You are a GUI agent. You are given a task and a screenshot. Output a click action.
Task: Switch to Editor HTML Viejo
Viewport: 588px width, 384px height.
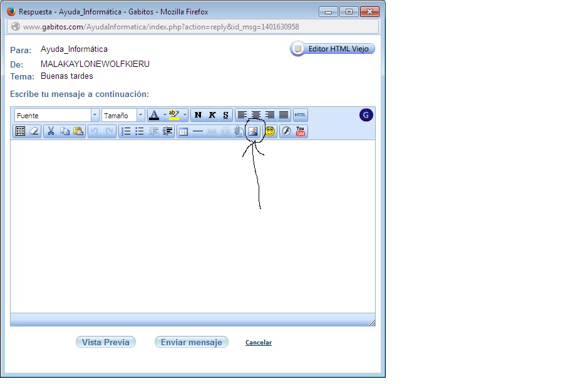(x=333, y=49)
